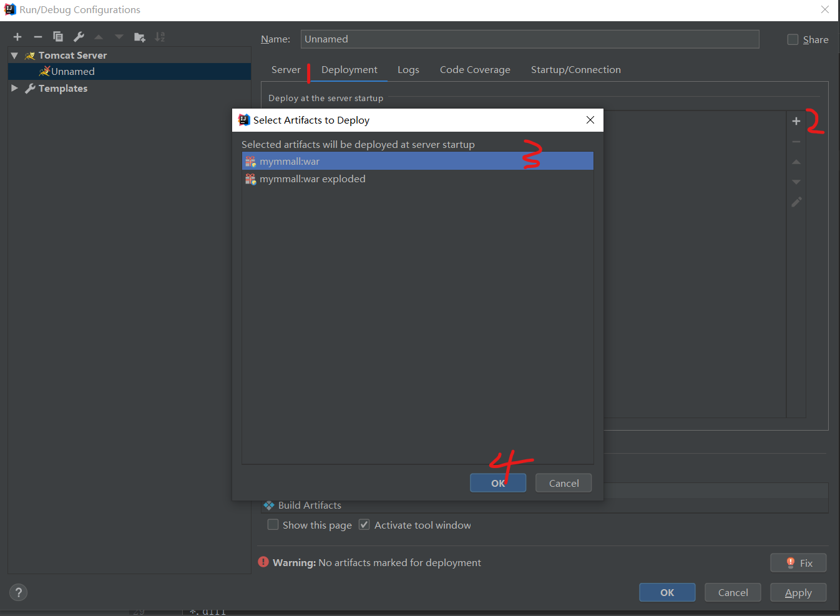Open the Code Coverage tab
This screenshot has height=616, width=840.
click(x=475, y=70)
